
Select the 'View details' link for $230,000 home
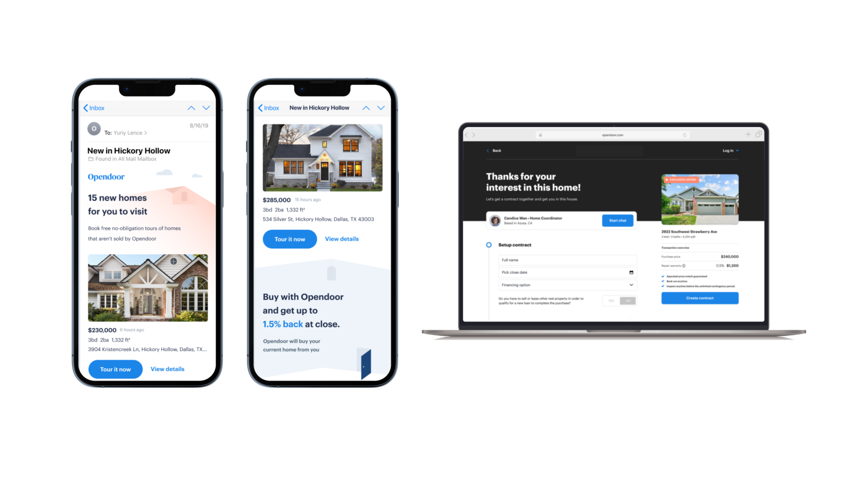click(167, 369)
